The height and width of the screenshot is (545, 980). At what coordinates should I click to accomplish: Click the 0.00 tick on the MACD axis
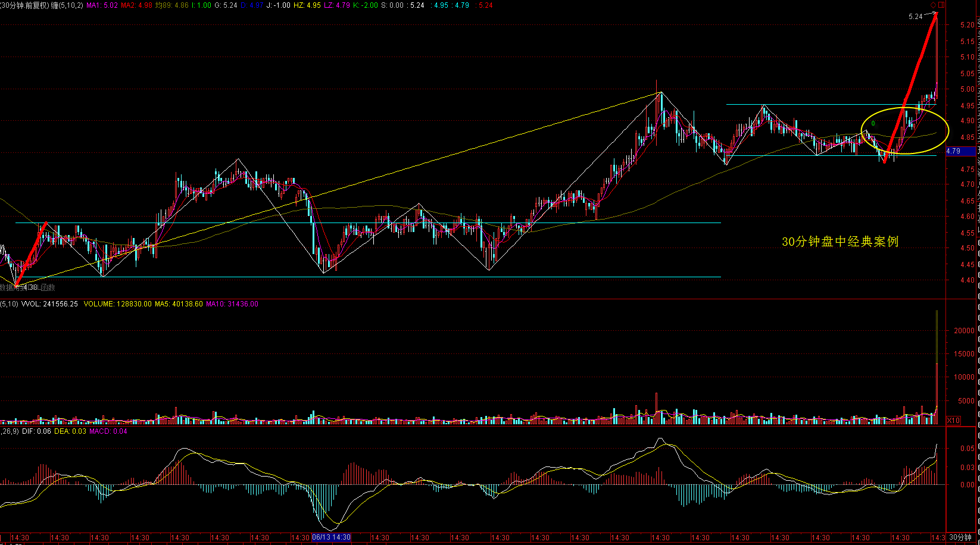[x=967, y=485]
